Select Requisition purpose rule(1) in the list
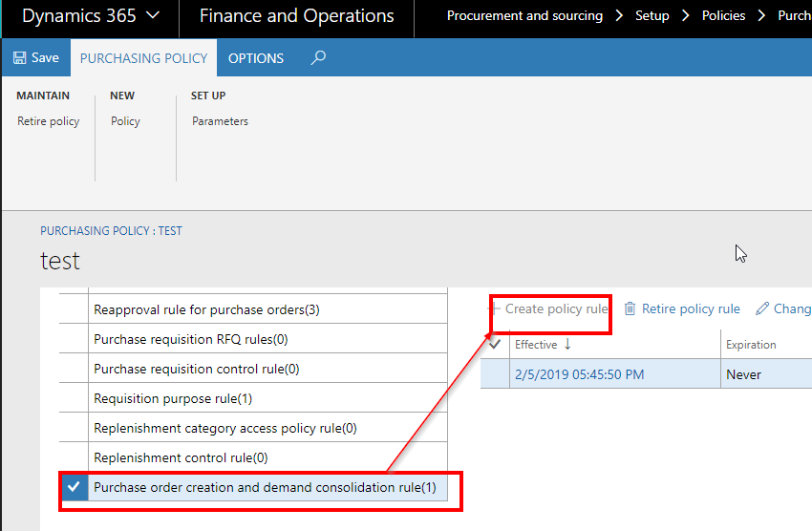 tap(267, 398)
